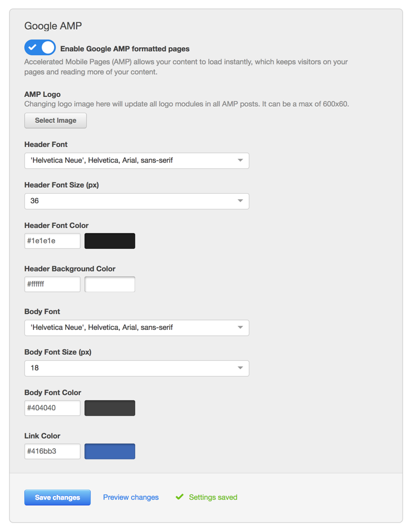411x532 pixels.
Task: Click the Select Image button under AMP Logo
Action: click(55, 120)
